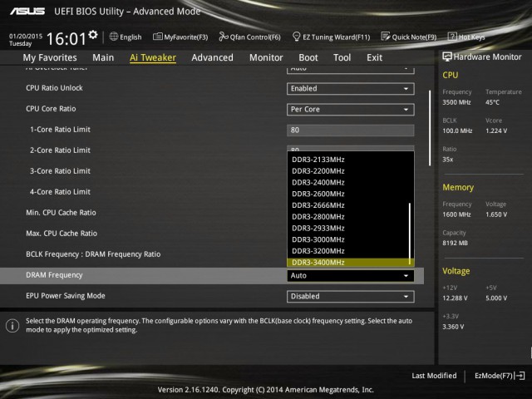Image resolution: width=532 pixels, height=399 pixels.
Task: Click the dropdown list scrollbar
Action: point(410,234)
